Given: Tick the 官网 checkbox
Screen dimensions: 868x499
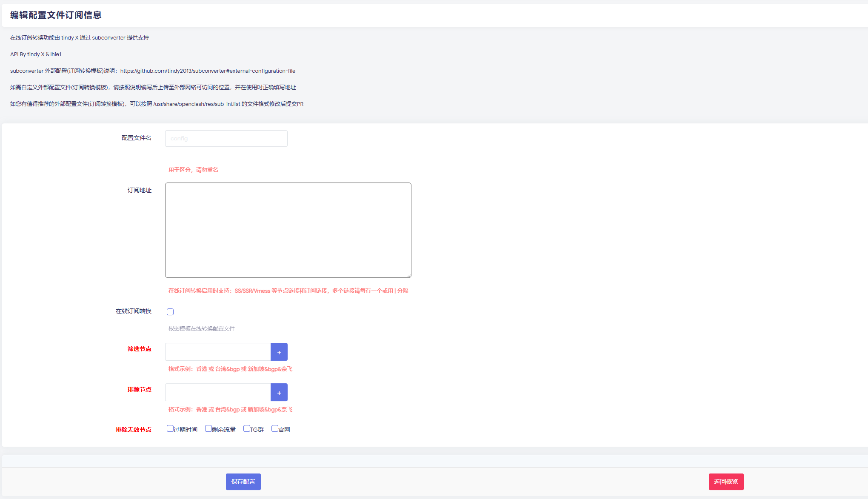Looking at the screenshot, I should click(x=274, y=428).
